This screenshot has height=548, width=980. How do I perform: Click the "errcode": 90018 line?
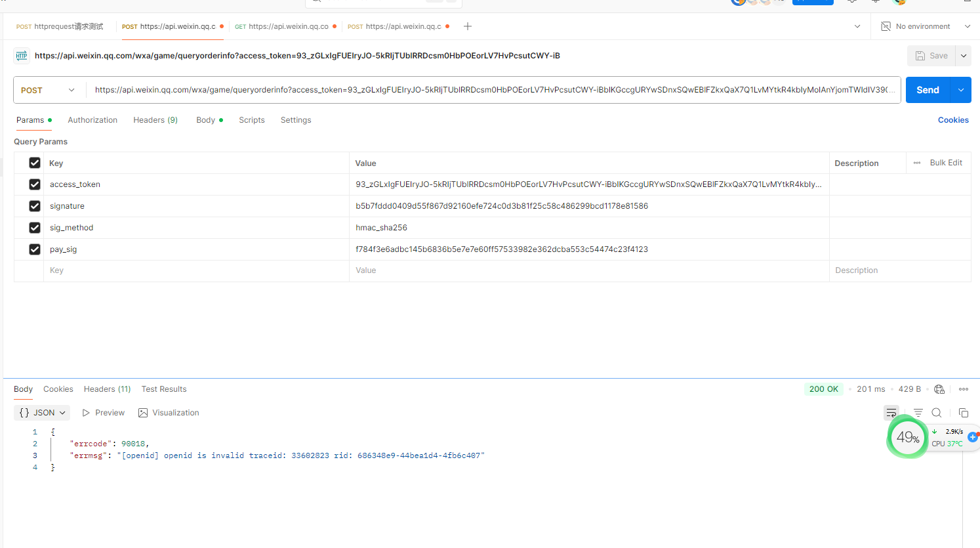click(110, 444)
